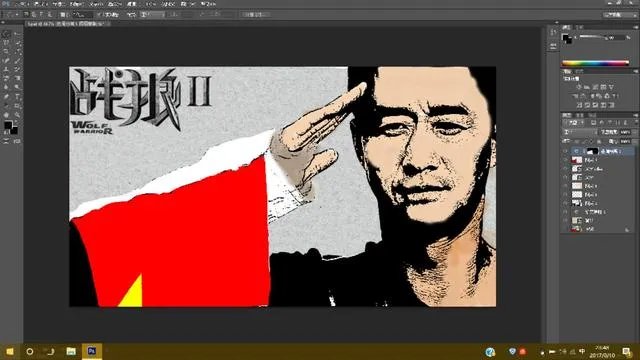The image size is (640, 360).
Task: Select the Eyedropper tool
Action: coord(18,51)
